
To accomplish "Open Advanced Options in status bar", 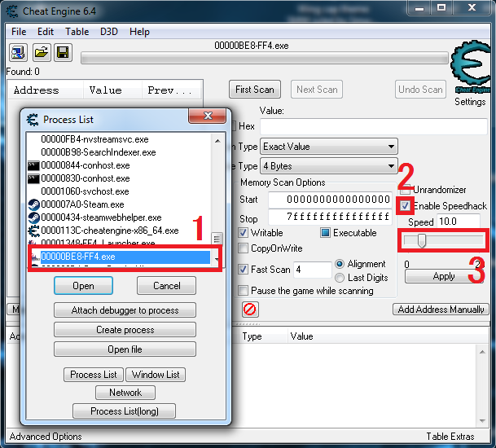I will tap(46, 437).
